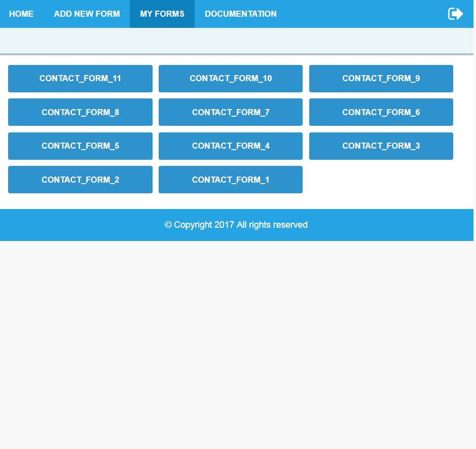Select the CONTACT_FORM_9 button
Screen dimensions: 476x449
coord(381,78)
